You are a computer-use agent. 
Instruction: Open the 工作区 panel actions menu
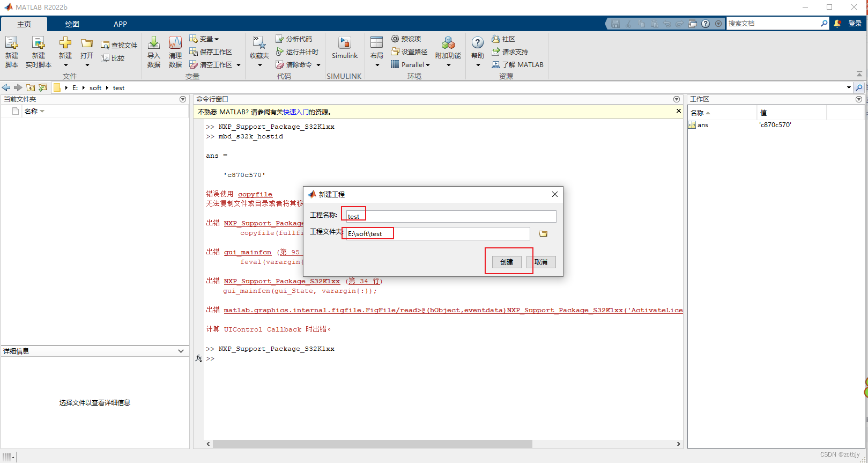(859, 99)
